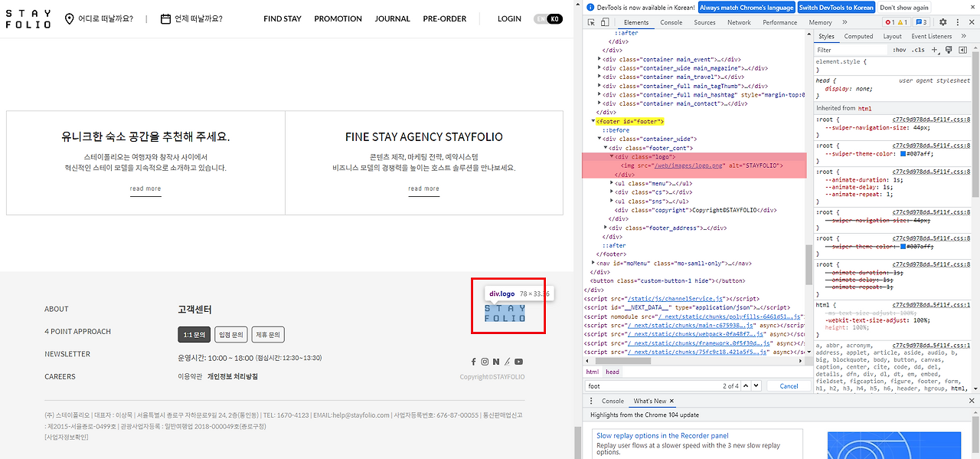Expand the container_wide main_magazine node
Image resolution: width=980 pixels, height=459 pixels.
click(x=600, y=68)
